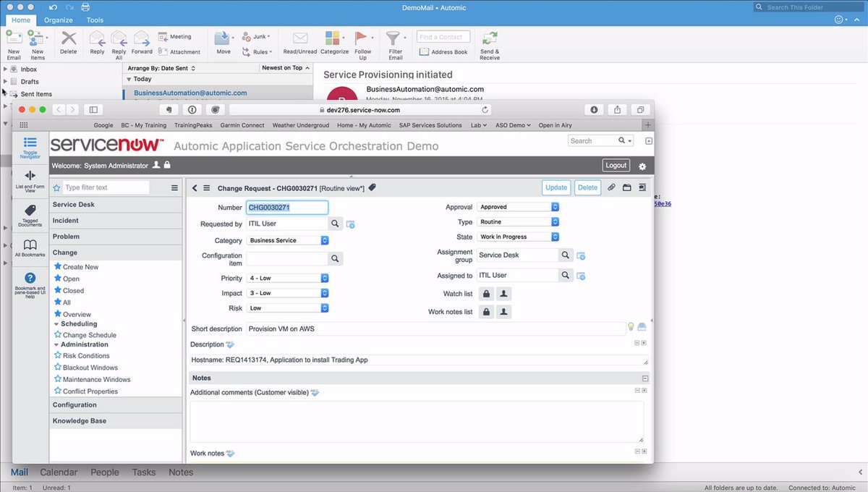
Task: Switch to the Calendar view
Action: [59, 472]
